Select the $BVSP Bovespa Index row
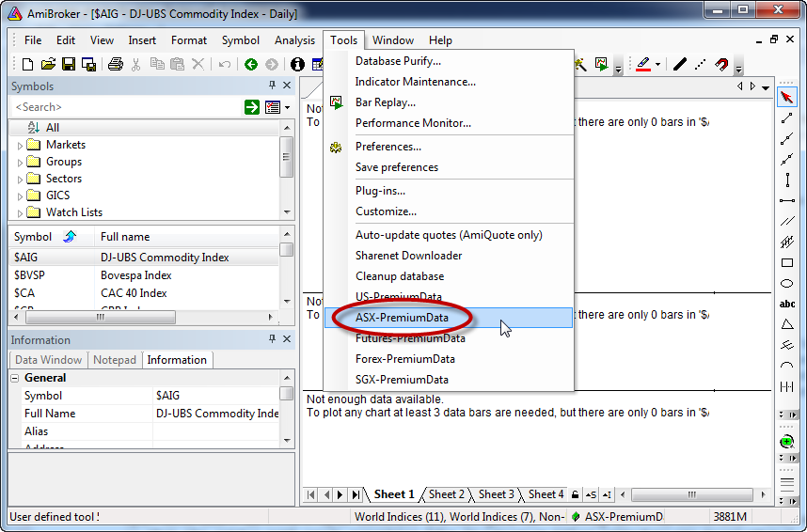 (x=144, y=275)
